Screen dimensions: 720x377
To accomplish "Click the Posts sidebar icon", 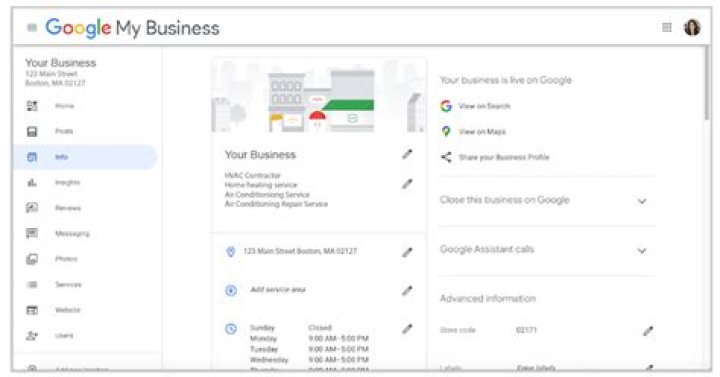I will 32,132.
